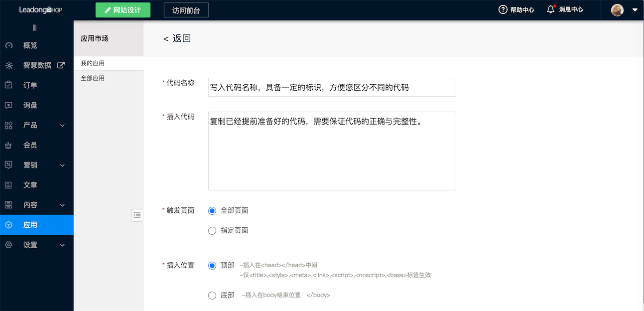Click the 网站设计 button

(123, 9)
